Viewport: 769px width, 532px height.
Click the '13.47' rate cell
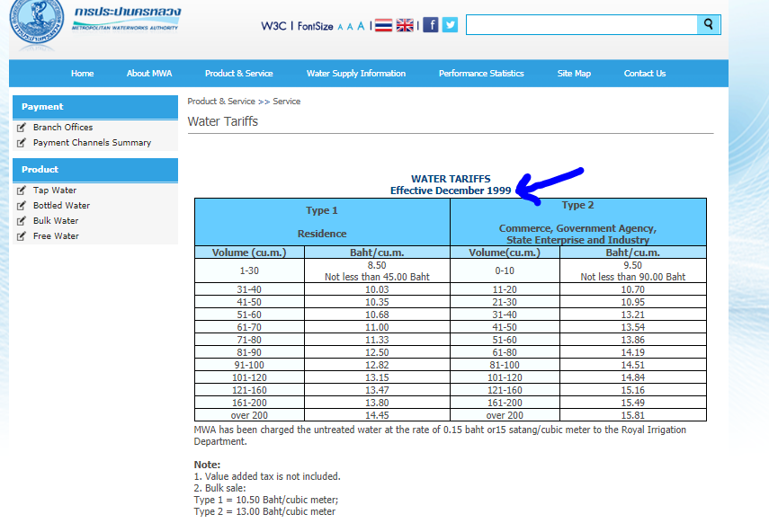click(377, 390)
